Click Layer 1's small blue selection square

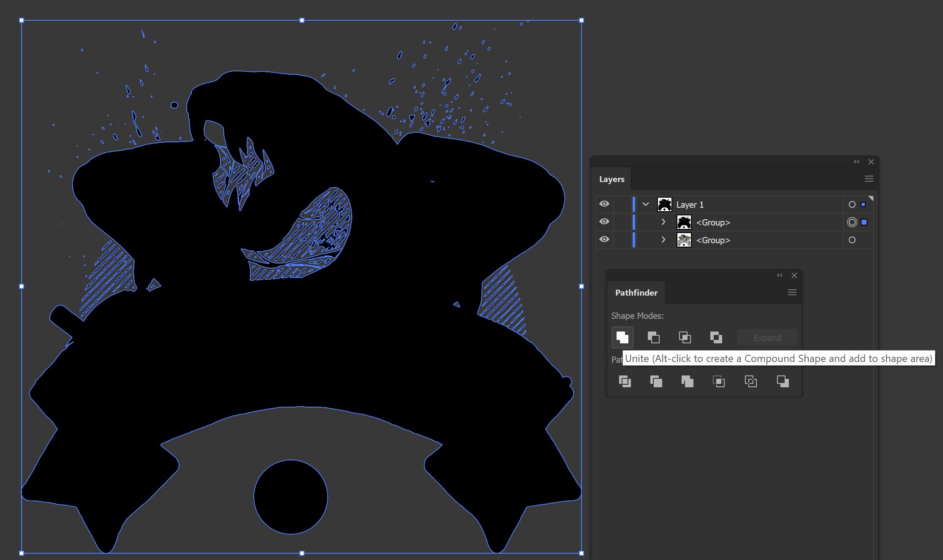[x=863, y=204]
